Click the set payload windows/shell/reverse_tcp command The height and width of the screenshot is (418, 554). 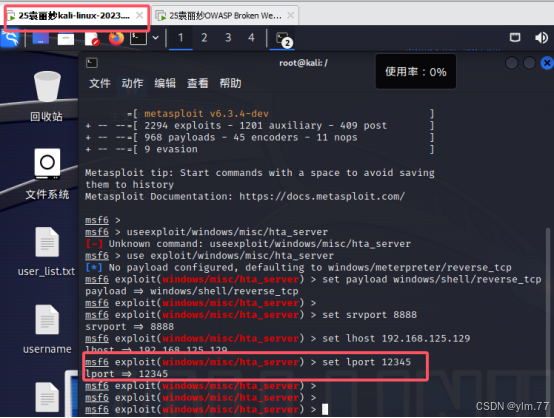[432, 279]
